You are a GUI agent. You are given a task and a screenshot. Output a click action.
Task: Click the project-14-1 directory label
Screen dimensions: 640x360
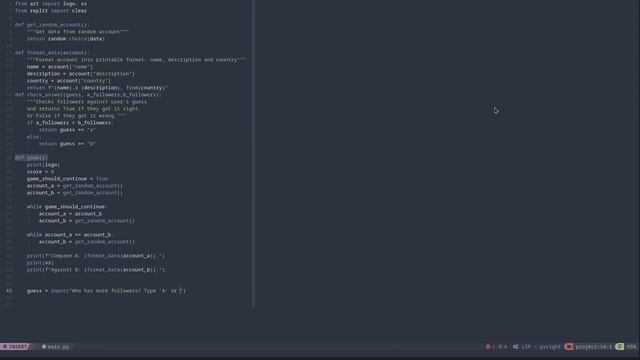click(593, 347)
